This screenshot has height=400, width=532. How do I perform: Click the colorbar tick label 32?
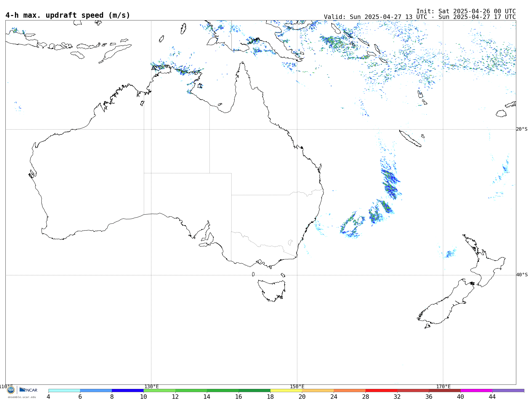click(x=397, y=397)
